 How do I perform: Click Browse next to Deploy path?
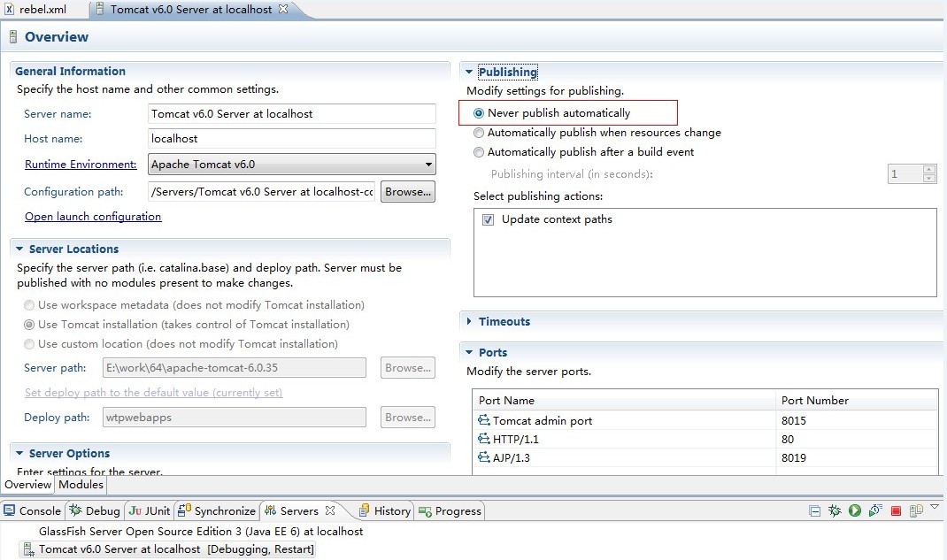coord(408,417)
